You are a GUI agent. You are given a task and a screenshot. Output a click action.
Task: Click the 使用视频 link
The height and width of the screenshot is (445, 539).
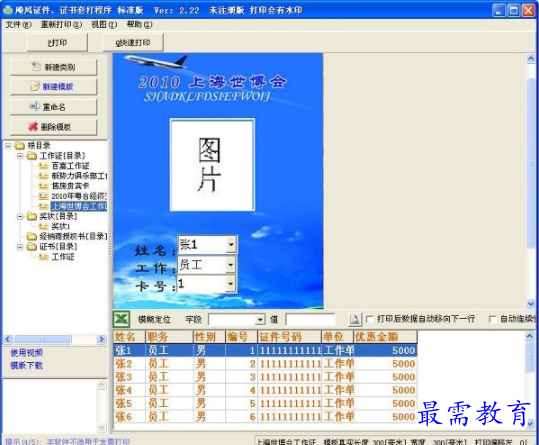coord(26,353)
